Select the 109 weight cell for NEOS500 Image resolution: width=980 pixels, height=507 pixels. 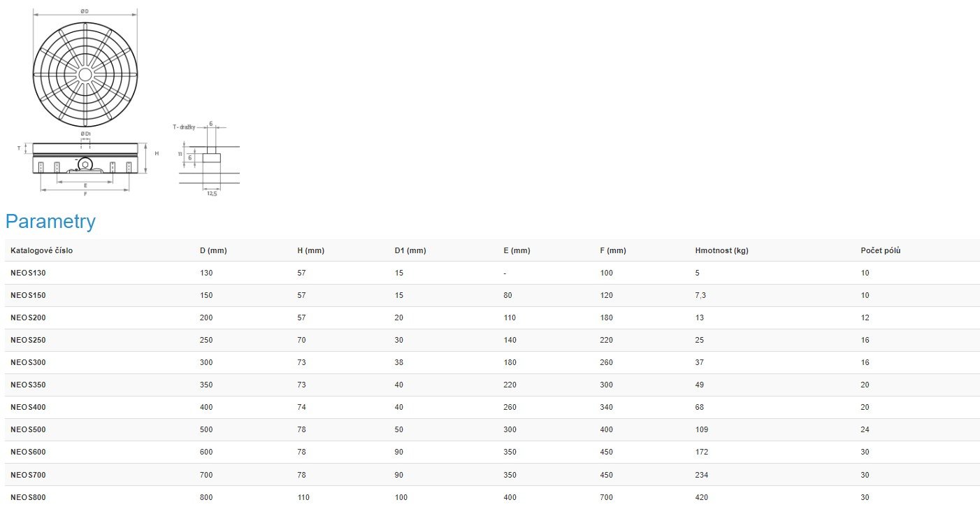click(x=702, y=429)
